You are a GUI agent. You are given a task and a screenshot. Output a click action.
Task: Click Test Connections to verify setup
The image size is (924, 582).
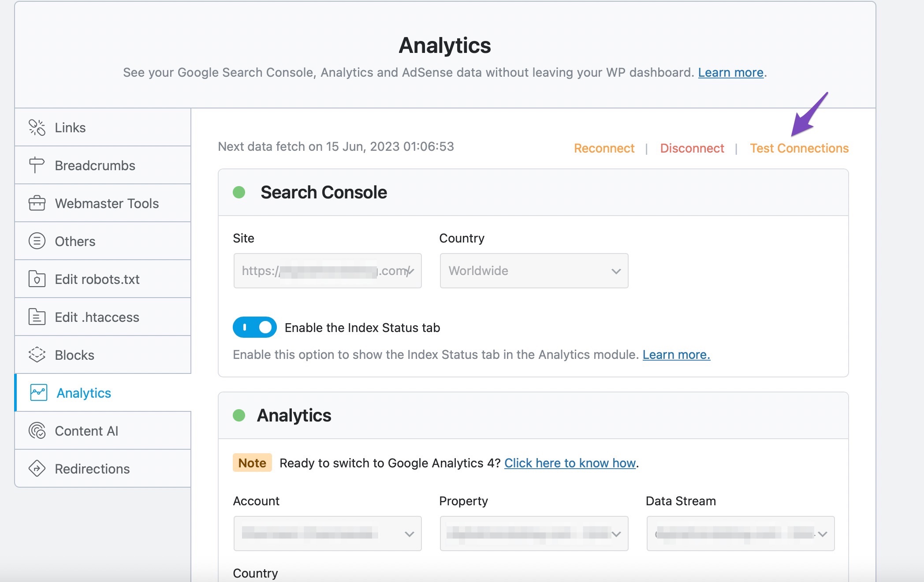click(x=799, y=147)
